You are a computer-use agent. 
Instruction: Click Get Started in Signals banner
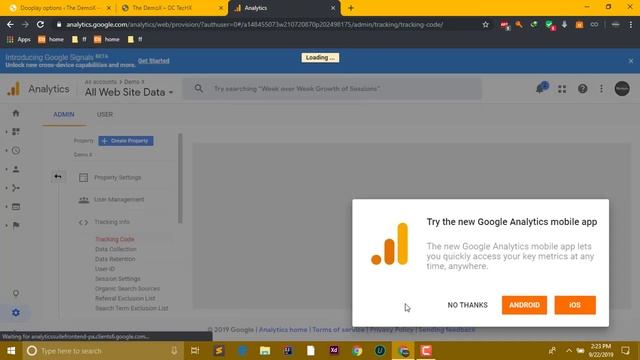tap(153, 61)
